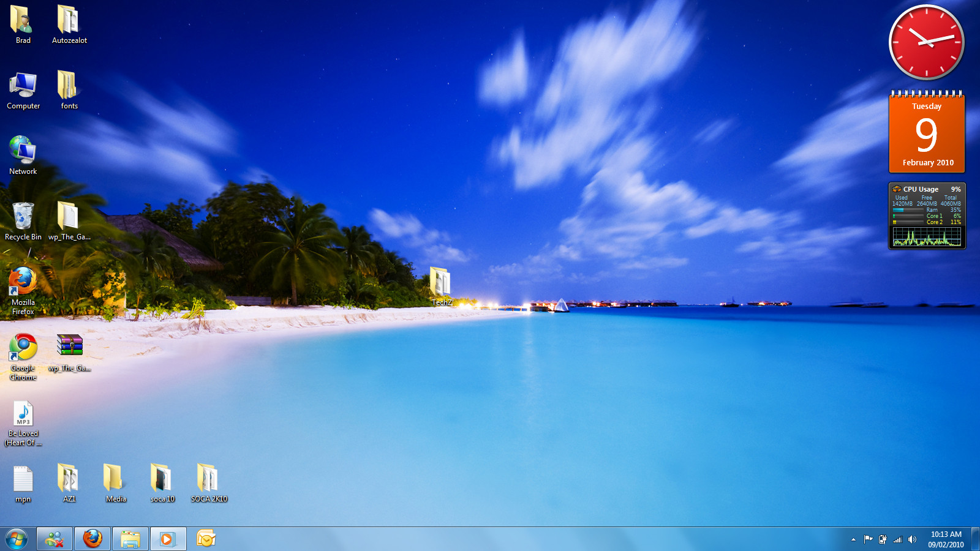Open the volume speaker control

pos(912,539)
